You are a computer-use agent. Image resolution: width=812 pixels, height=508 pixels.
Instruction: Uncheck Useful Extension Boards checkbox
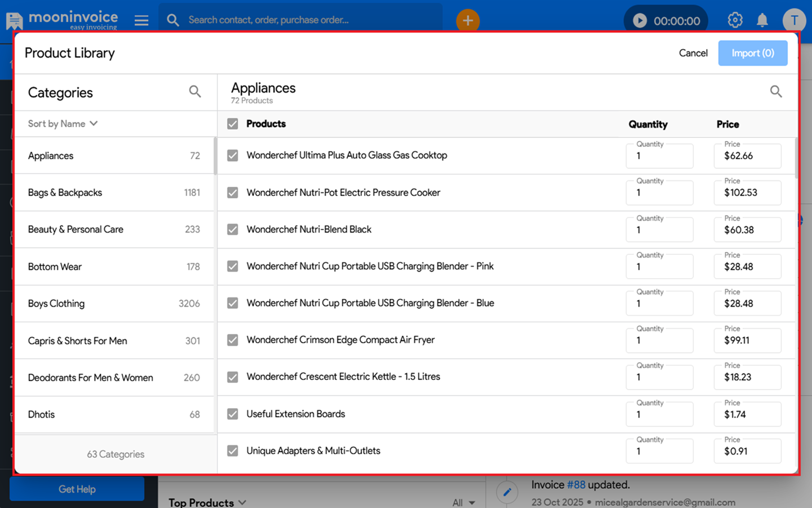tap(232, 414)
